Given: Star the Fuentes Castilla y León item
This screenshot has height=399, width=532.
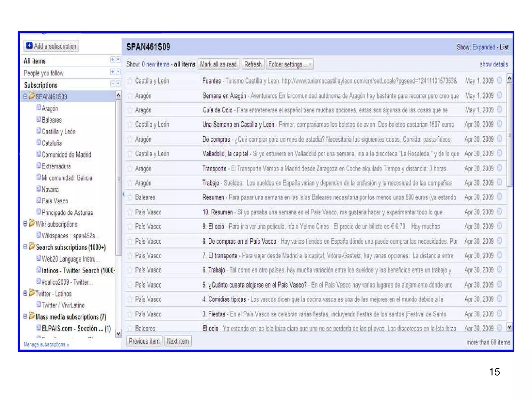Looking at the screenshot, I should 130,81.
